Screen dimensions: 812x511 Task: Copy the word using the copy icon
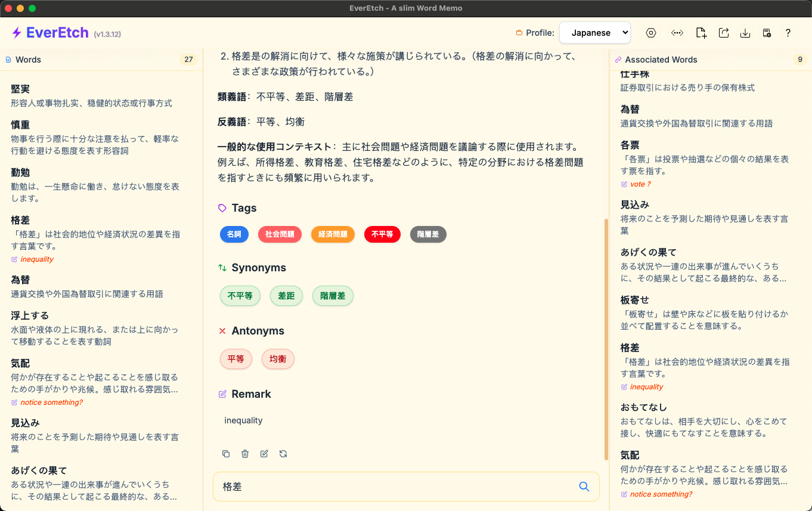click(x=226, y=454)
